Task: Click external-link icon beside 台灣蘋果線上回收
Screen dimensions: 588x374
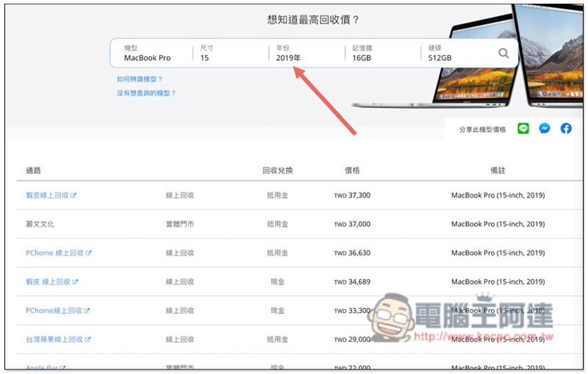Action: (x=88, y=339)
